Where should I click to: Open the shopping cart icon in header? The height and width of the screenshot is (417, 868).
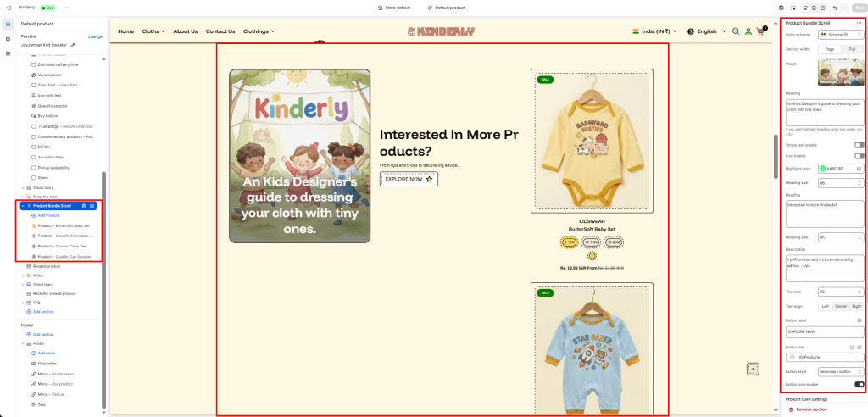click(760, 31)
